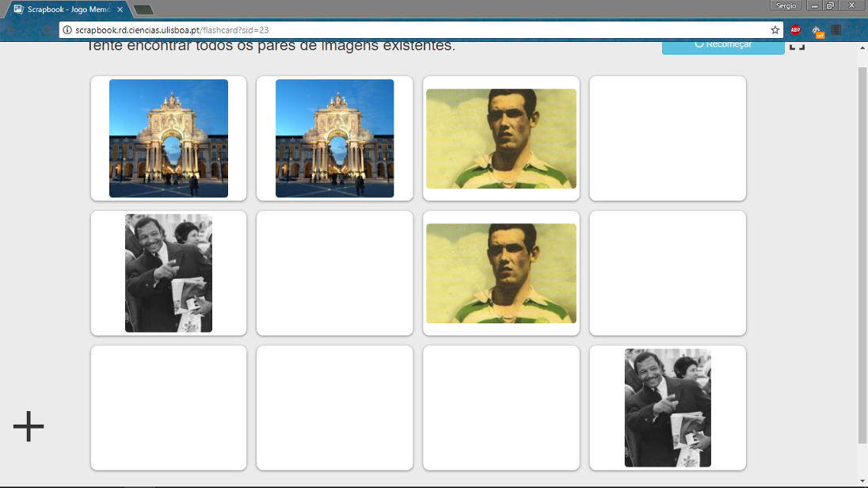
Task: Expand the game fullscreen using the corners icon
Action: [798, 45]
